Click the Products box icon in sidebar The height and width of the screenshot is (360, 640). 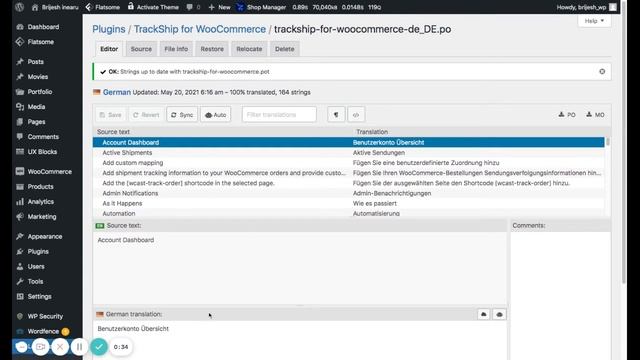(20, 187)
